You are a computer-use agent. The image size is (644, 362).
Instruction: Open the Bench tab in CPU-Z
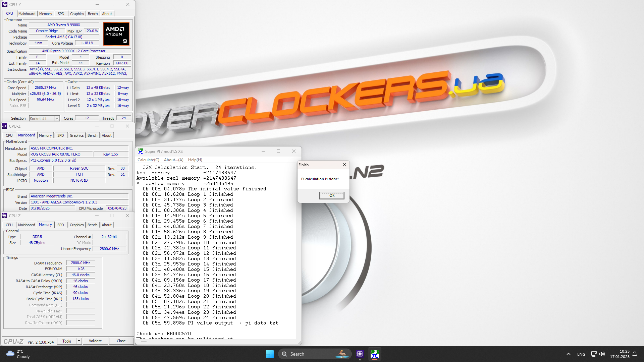93,13
